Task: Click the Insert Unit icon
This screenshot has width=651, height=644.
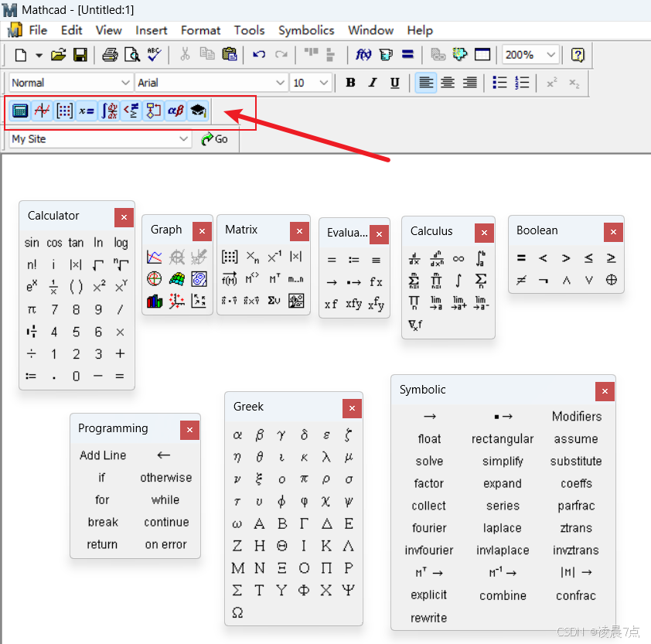Action: pyautogui.click(x=386, y=55)
